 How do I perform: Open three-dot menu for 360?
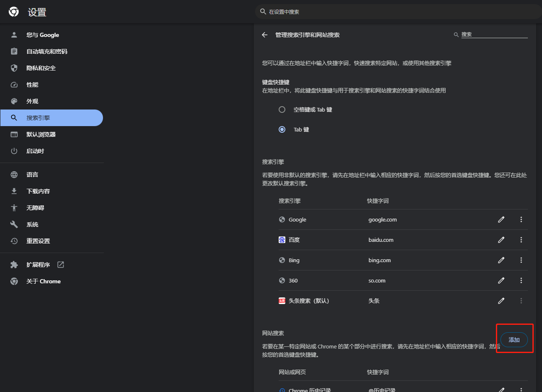click(521, 280)
